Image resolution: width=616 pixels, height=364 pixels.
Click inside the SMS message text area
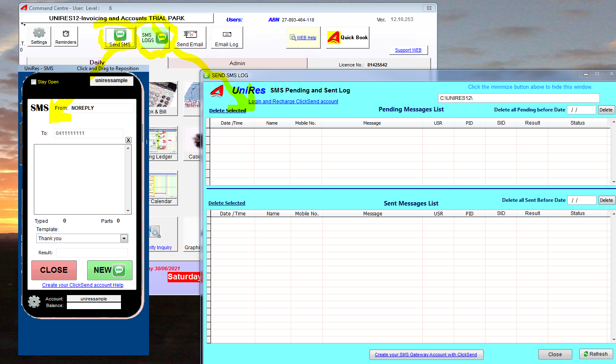point(80,179)
